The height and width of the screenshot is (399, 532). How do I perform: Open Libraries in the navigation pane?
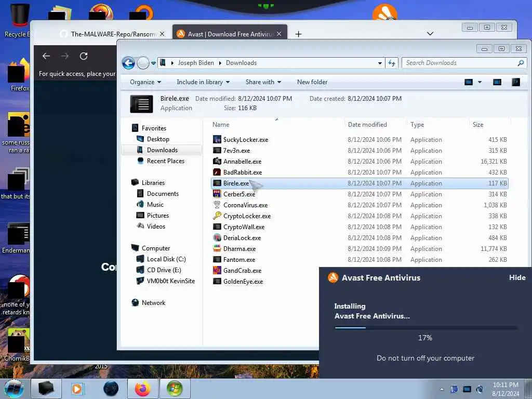(x=153, y=182)
